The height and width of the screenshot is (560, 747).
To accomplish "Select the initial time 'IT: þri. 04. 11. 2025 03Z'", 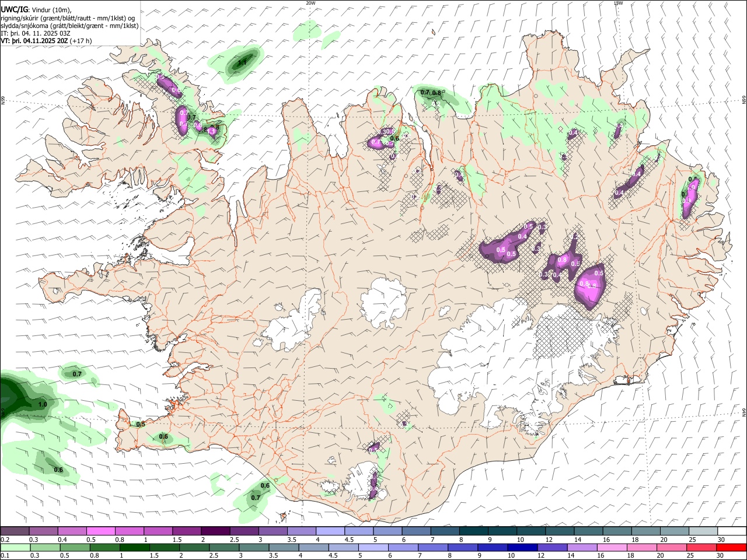I will 36,33.
